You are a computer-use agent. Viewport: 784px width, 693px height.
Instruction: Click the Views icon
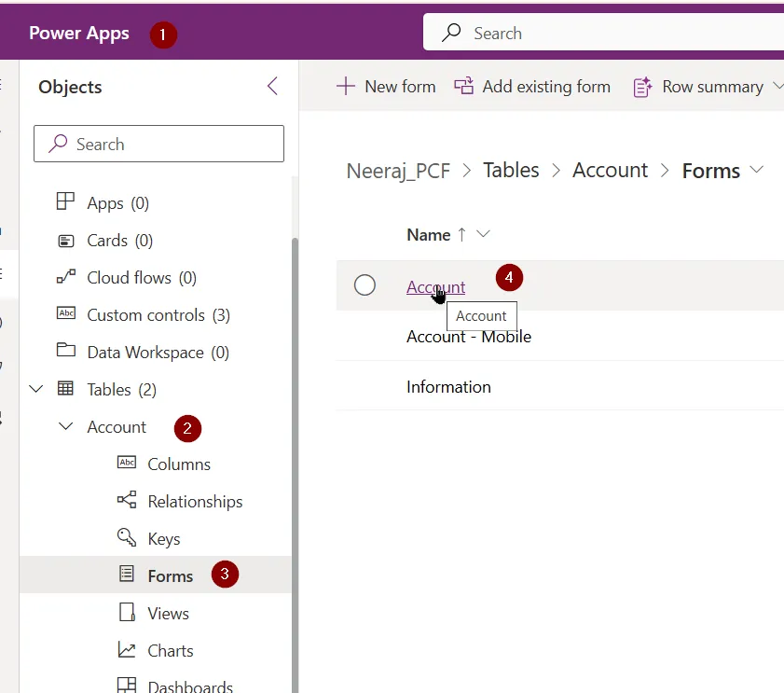pyautogui.click(x=127, y=612)
